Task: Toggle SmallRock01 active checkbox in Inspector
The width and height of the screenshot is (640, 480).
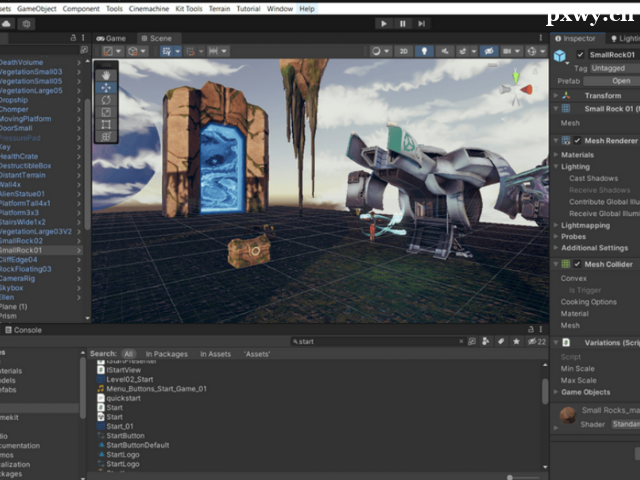Action: point(581,54)
